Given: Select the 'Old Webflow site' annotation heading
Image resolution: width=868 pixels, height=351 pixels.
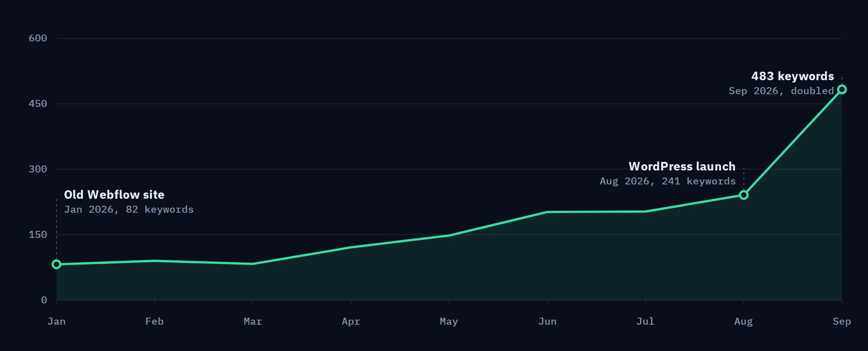Looking at the screenshot, I should coord(114,195).
